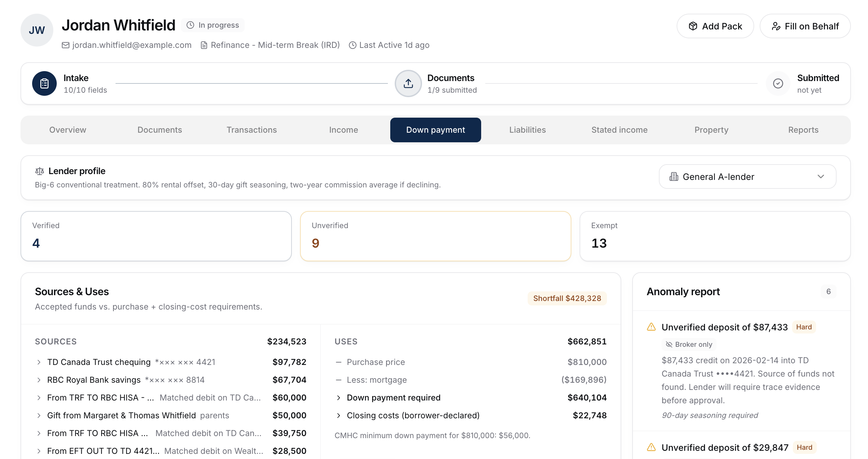The width and height of the screenshot is (868, 459).
Task: Open the Reports tab
Action: (x=803, y=130)
